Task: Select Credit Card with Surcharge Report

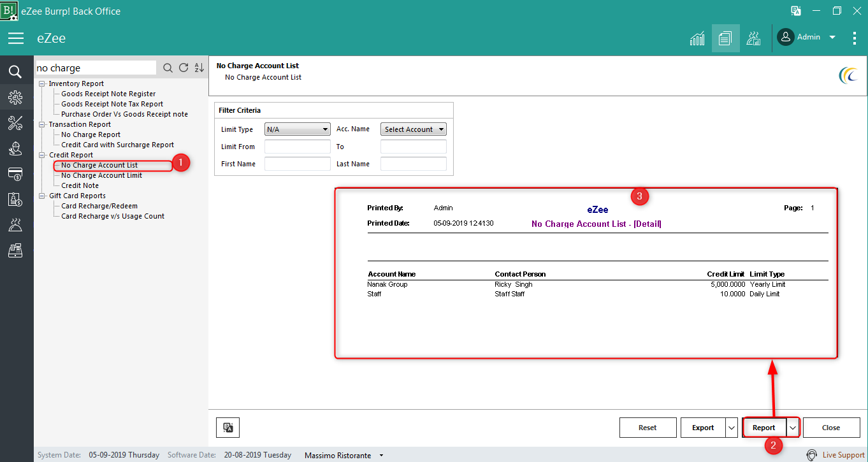Action: click(117, 145)
